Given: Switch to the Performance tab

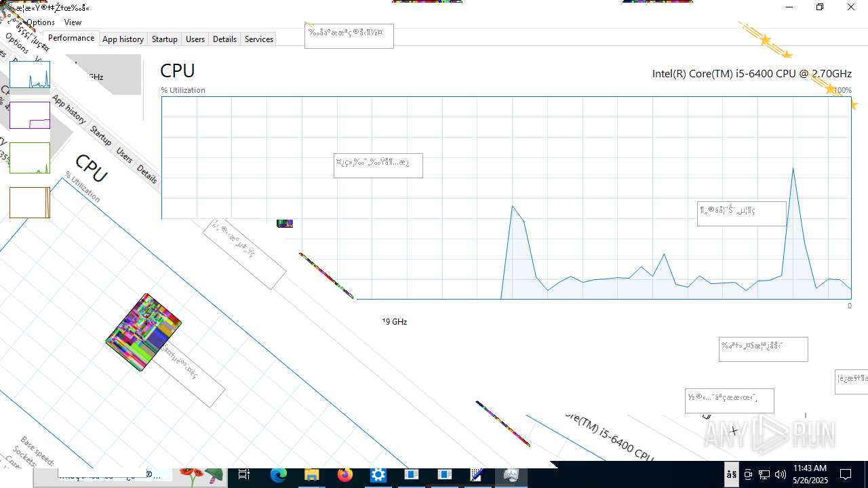Looking at the screenshot, I should (x=71, y=38).
